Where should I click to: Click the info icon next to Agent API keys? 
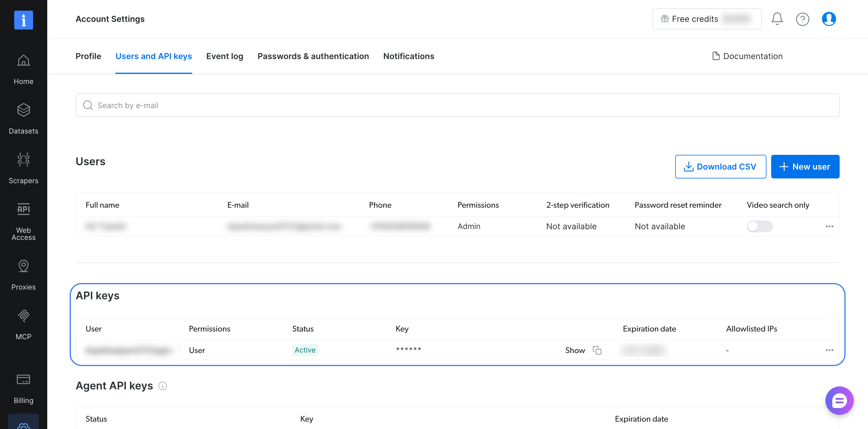click(163, 386)
